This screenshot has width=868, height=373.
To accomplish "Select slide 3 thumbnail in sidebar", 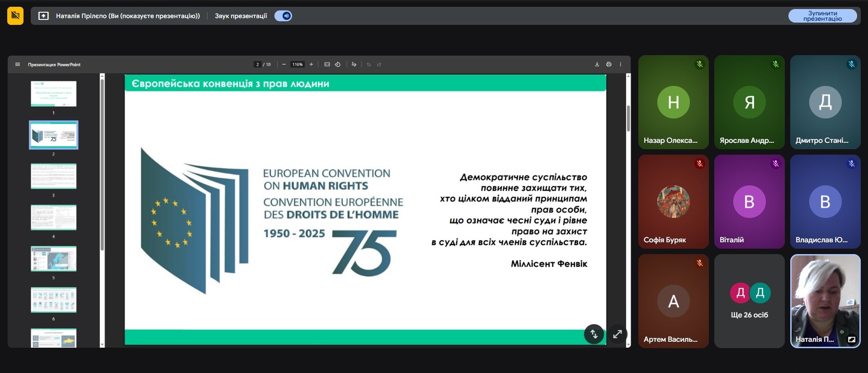I will point(53,176).
